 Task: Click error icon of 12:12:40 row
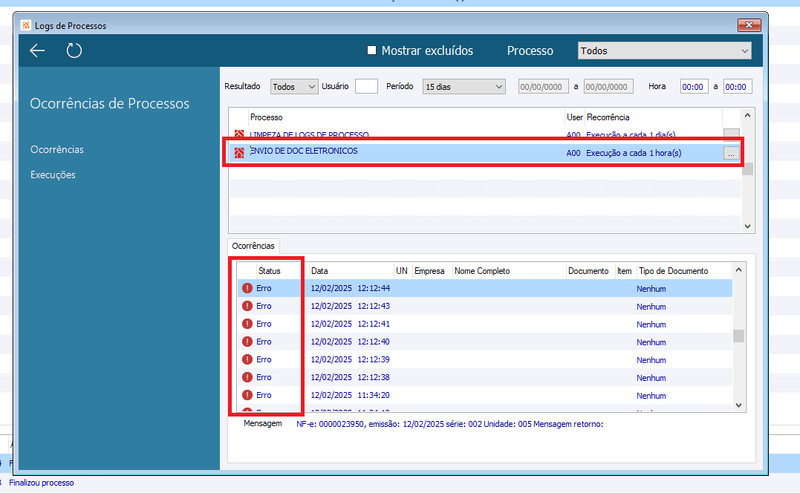(x=247, y=342)
